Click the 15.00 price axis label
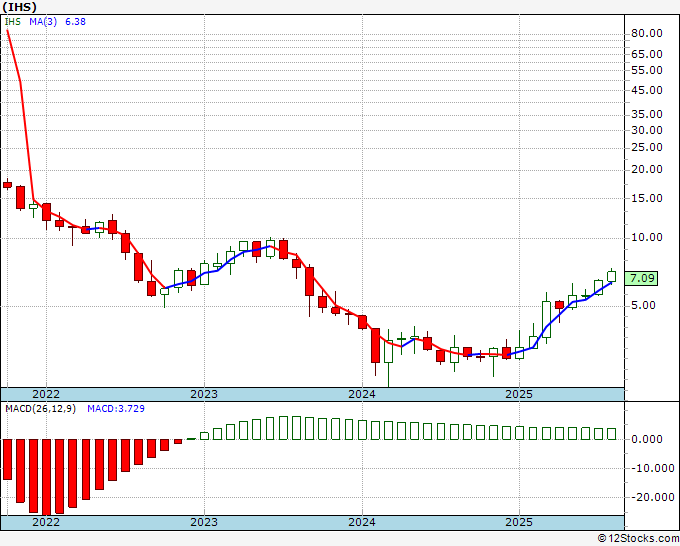680x546 pixels. [x=647, y=198]
